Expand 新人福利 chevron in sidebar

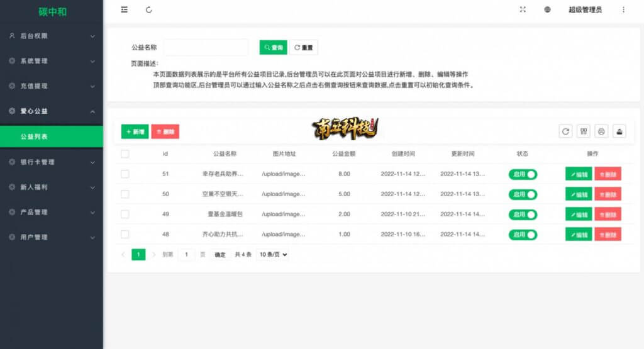click(92, 187)
